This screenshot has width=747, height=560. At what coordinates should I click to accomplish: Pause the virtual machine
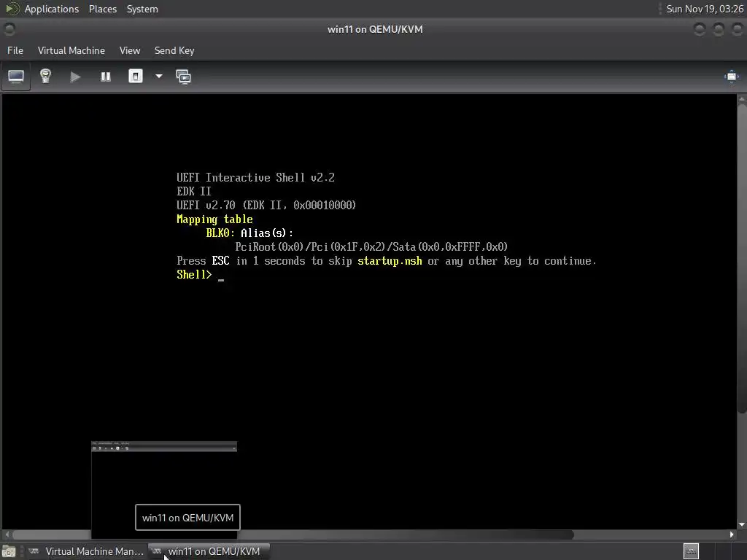(x=106, y=77)
